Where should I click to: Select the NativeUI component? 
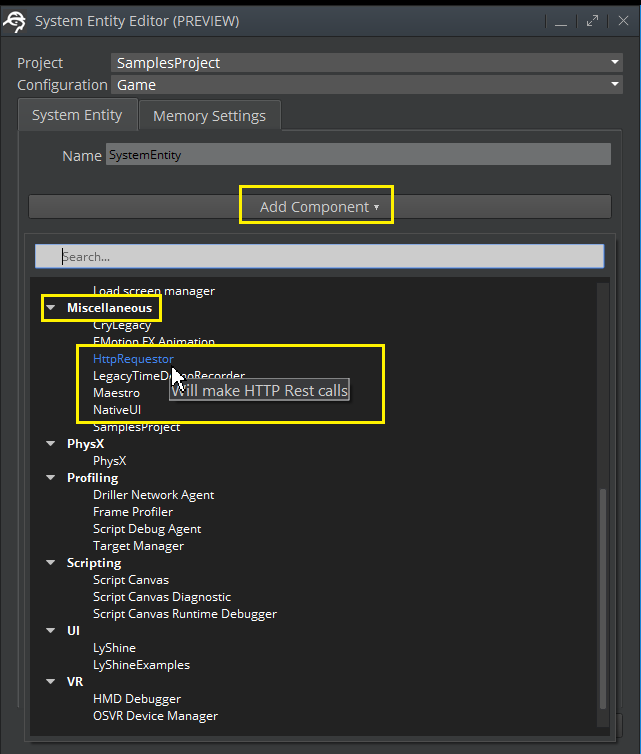coord(117,410)
